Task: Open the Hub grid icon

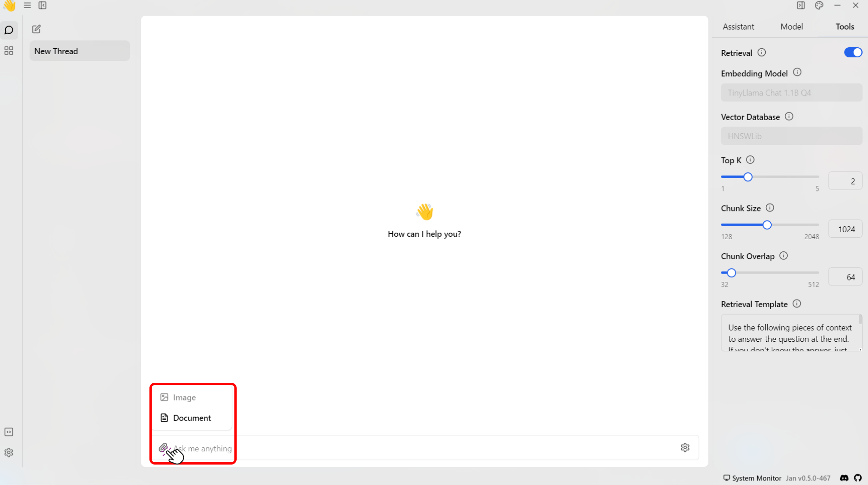Action: tap(9, 50)
